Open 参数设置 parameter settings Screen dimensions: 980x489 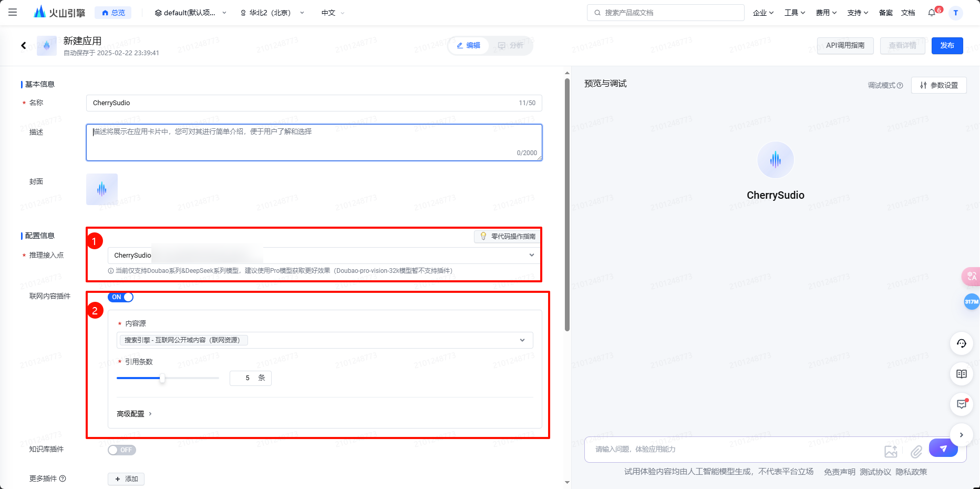(938, 85)
